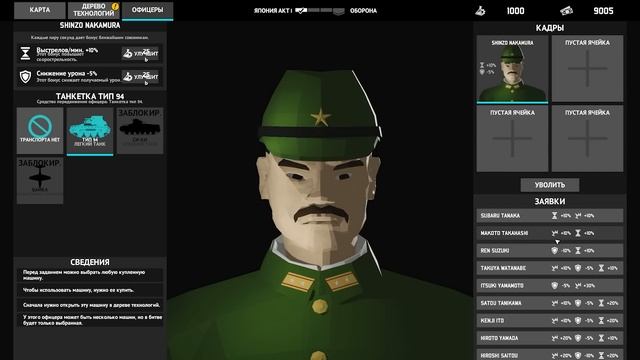The image size is (640, 360).
Task: Click the hourglass icon in Makoto Takahashi row
Action: 578,233
